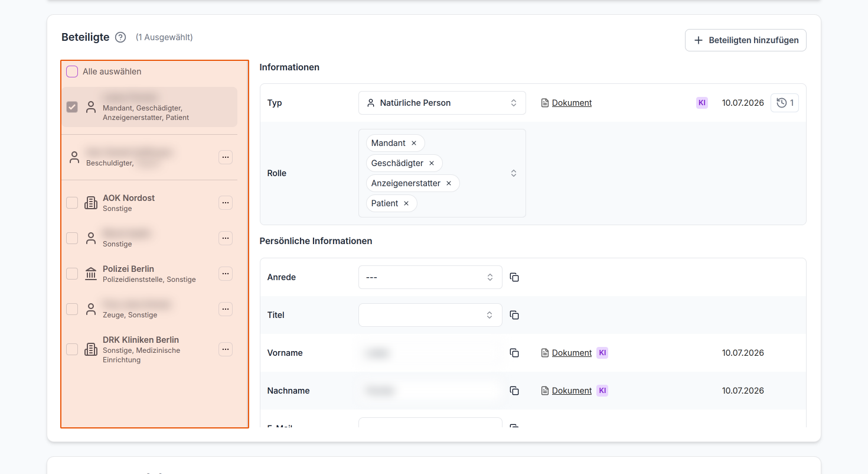Copy the Nachname field value

514,391
